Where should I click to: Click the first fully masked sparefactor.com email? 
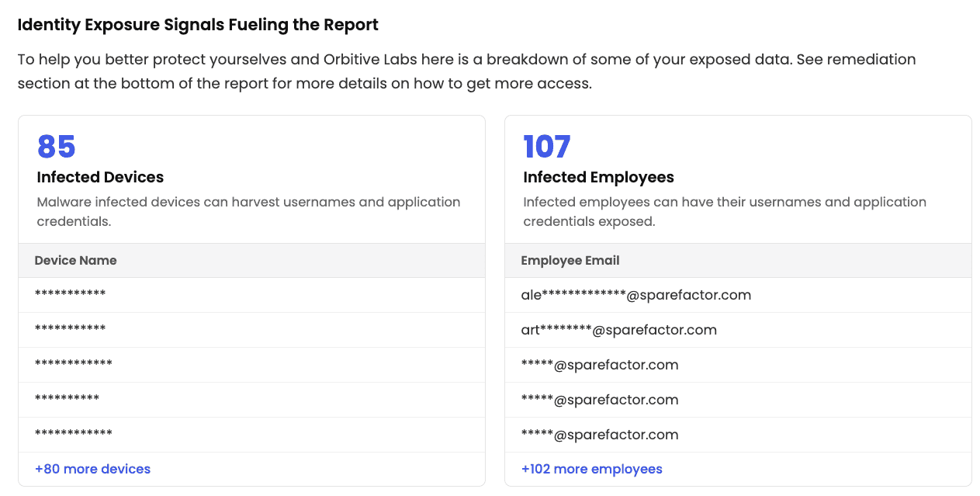tap(599, 365)
